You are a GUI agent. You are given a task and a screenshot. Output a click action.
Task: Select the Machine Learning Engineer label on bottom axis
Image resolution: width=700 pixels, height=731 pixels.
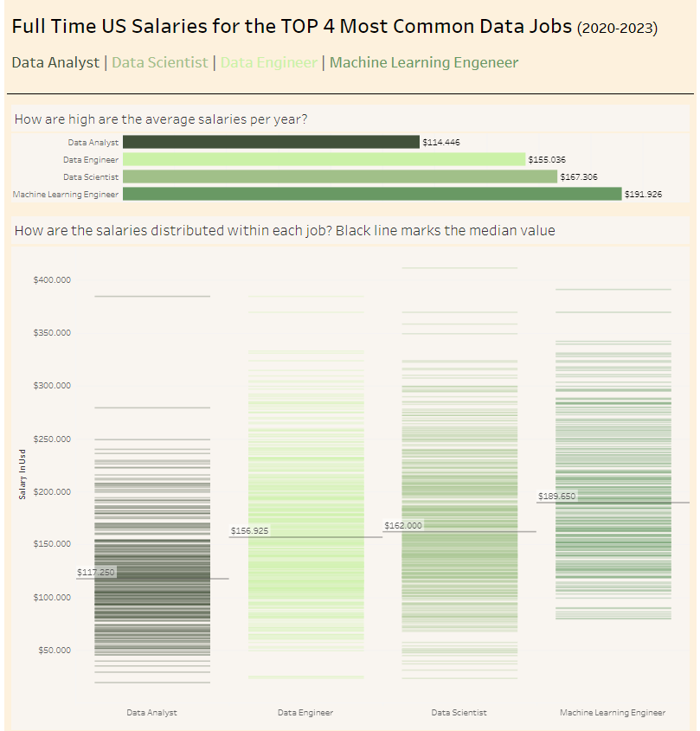pos(613,713)
